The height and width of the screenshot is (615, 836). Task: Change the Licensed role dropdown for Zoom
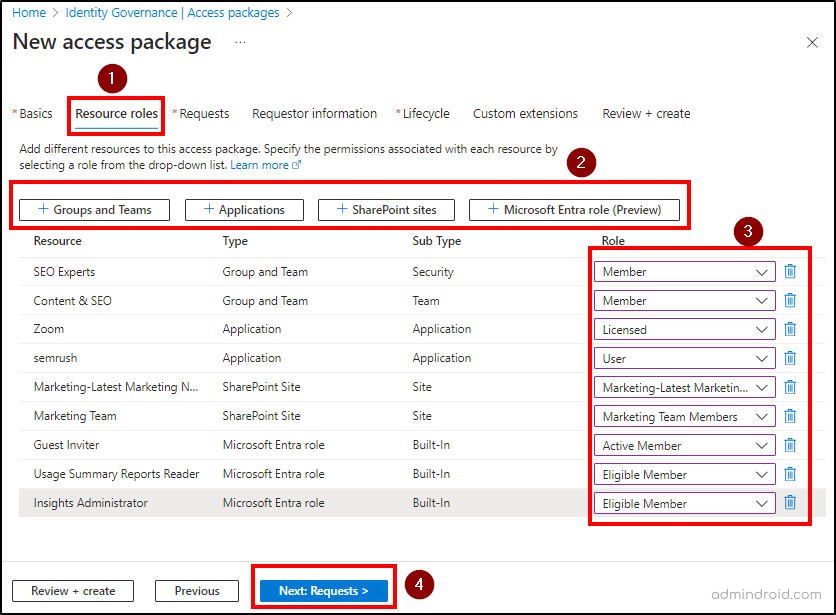[x=684, y=329]
